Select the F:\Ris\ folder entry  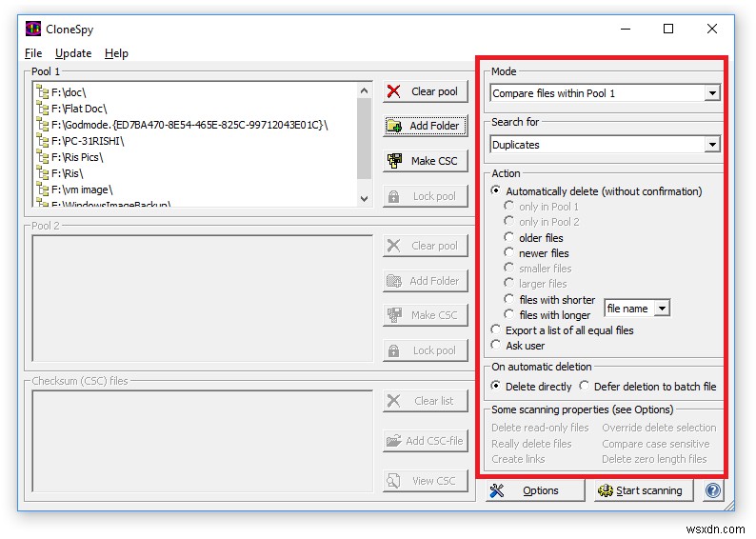67,173
